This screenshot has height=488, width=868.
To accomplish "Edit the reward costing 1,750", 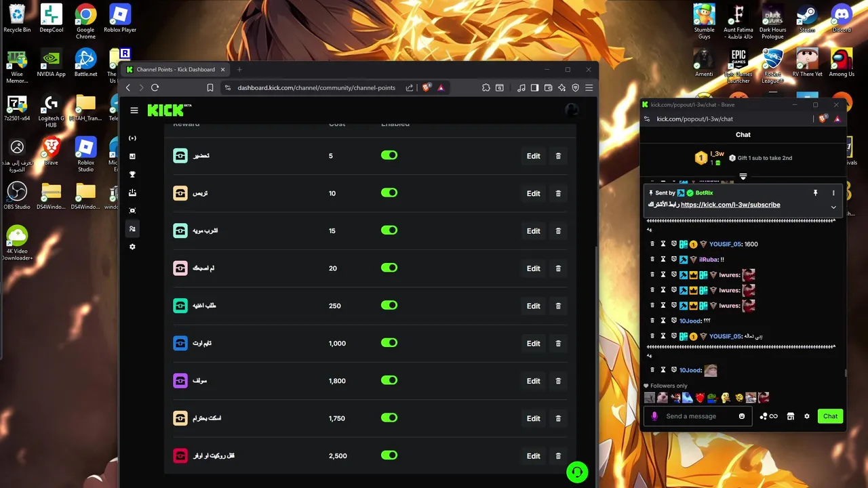I will click(x=534, y=418).
